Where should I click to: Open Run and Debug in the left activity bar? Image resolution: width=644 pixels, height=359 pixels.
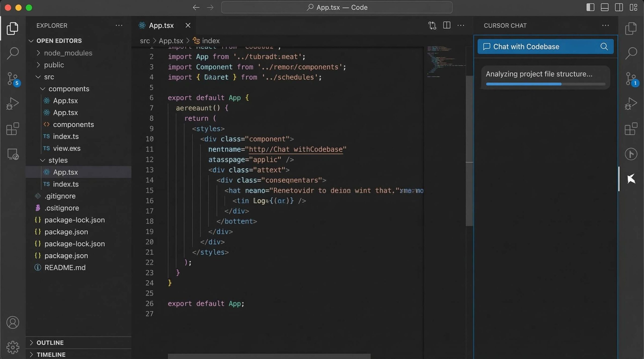12,104
